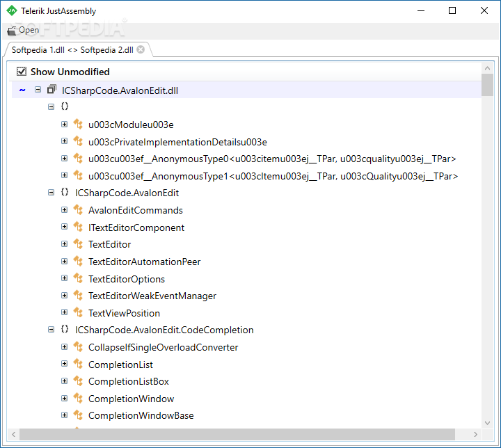501x448 pixels.
Task: Click the Open folder icon
Action: 12,31
